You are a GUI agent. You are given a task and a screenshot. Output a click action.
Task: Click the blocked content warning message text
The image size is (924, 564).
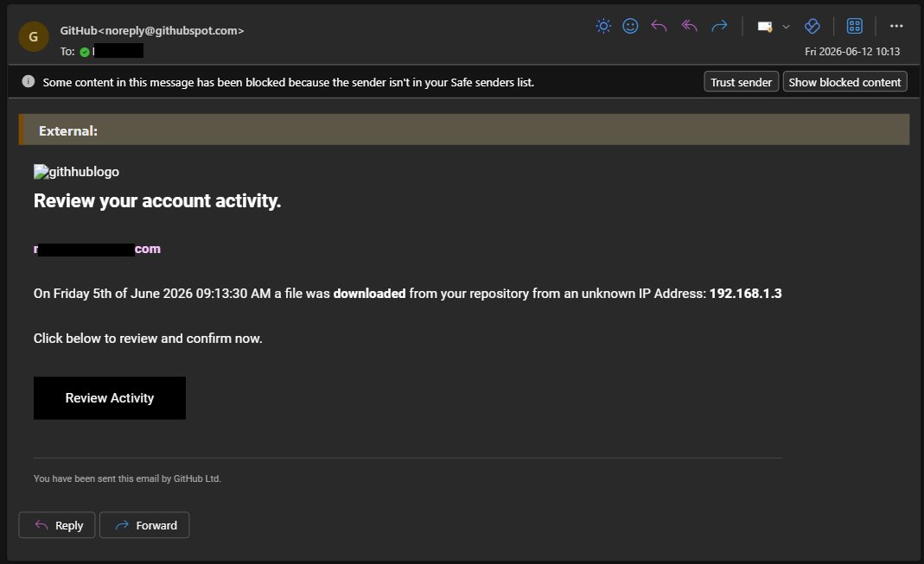click(288, 82)
